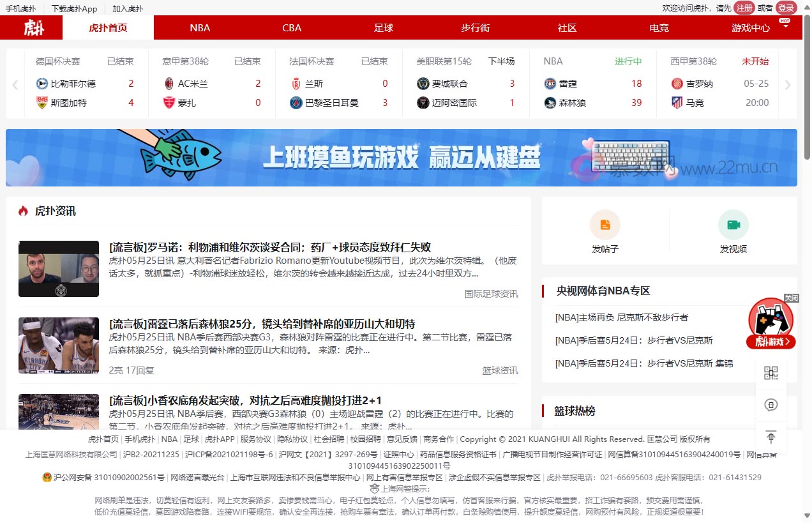
Task: Click the orange 发帖子 post icon
Action: coord(605,225)
